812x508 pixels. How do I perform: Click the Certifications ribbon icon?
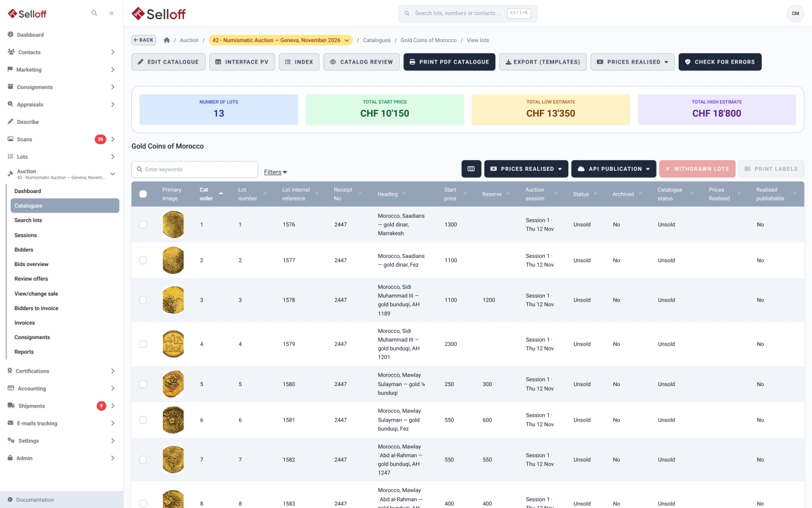coord(11,371)
